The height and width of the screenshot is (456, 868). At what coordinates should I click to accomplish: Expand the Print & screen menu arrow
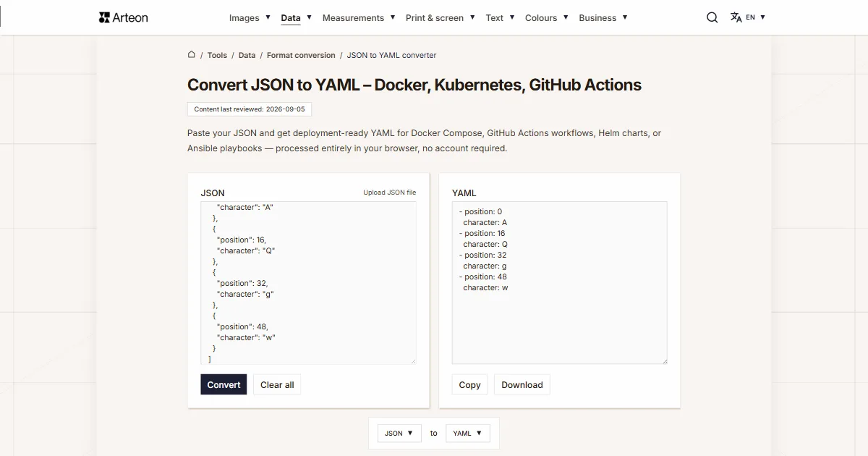(x=472, y=17)
